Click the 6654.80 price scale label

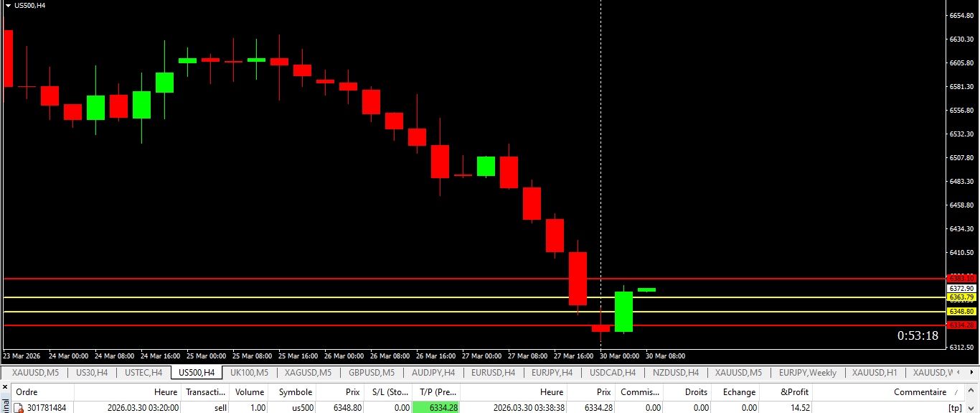961,15
